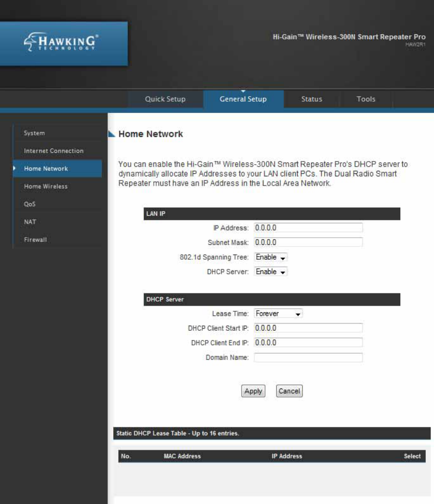Click the MAC Address column header

pos(182,456)
